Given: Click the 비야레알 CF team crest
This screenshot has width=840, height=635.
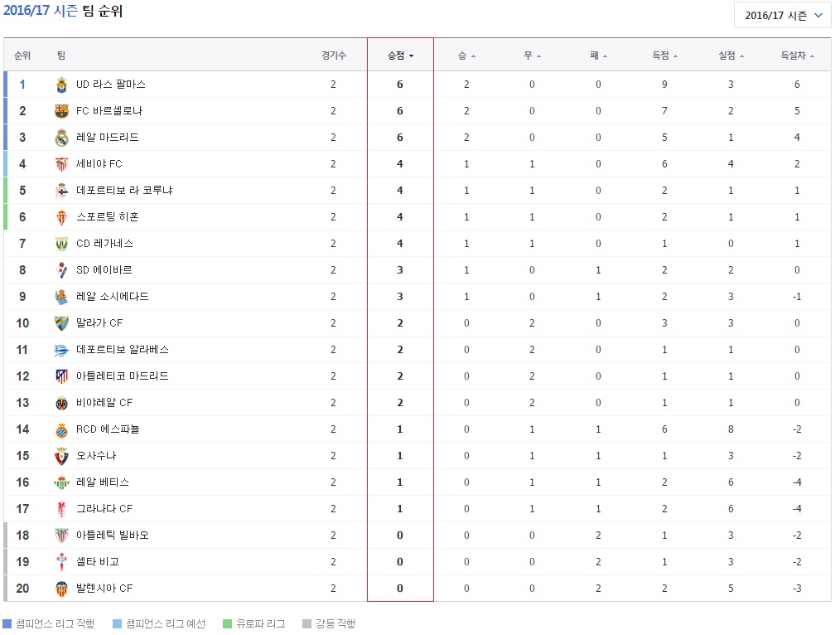Looking at the screenshot, I should (x=61, y=403).
